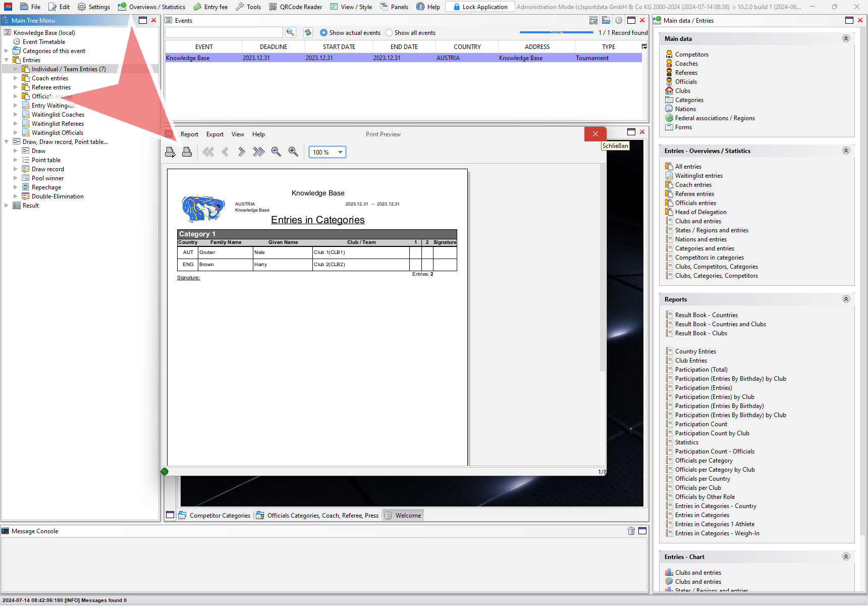Click the events search input field

(224, 32)
